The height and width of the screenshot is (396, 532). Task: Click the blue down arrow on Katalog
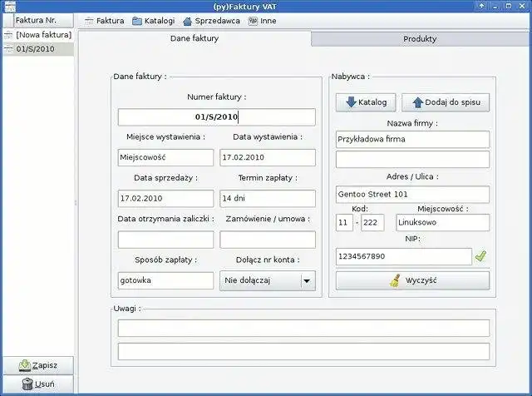click(351, 102)
